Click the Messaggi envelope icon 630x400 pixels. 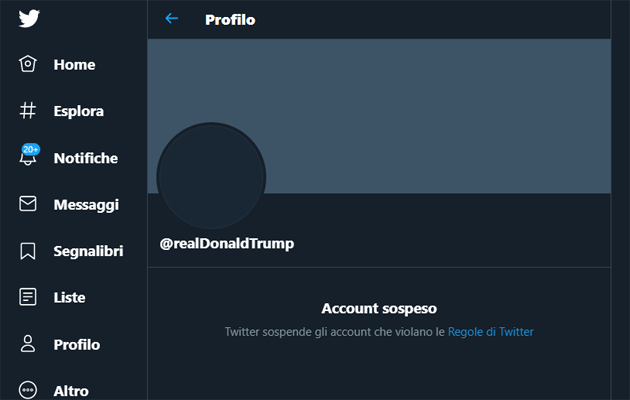tap(28, 204)
